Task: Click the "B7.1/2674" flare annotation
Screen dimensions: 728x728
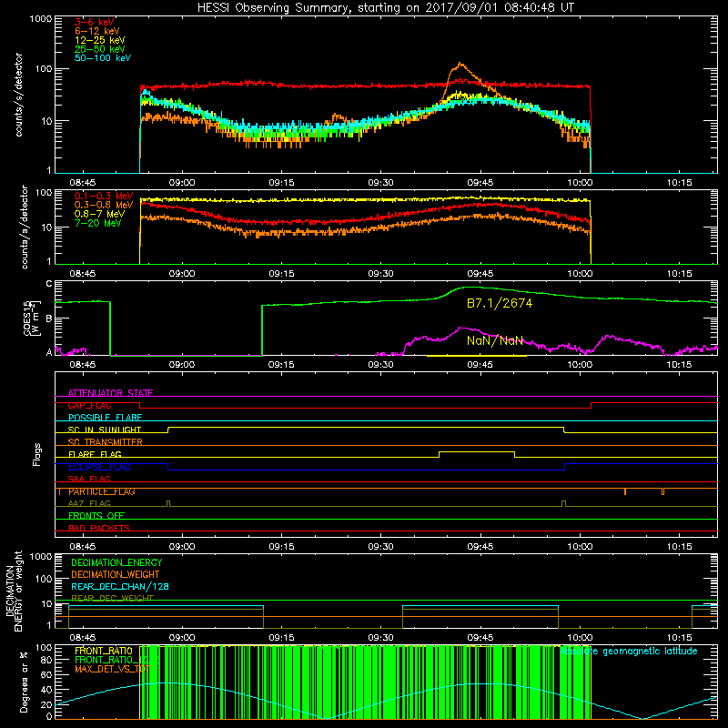Action: coord(500,304)
